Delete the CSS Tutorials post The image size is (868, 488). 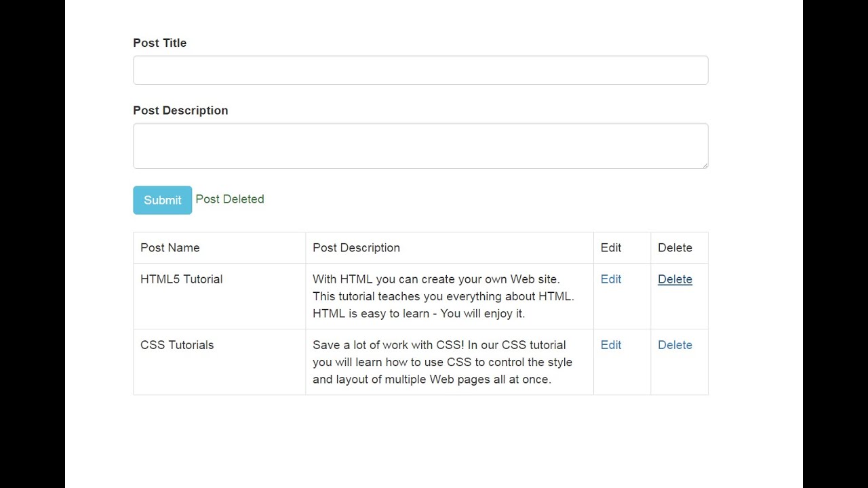tap(675, 345)
